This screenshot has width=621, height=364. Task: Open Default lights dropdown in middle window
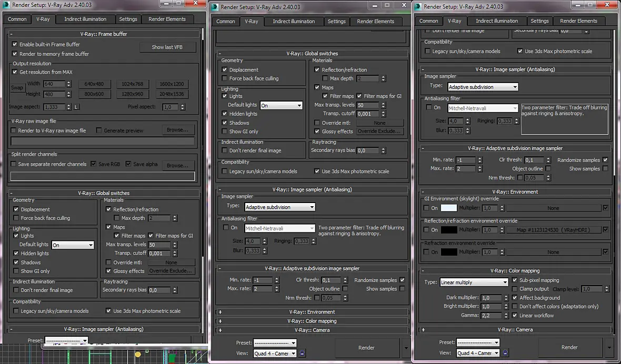281,105
